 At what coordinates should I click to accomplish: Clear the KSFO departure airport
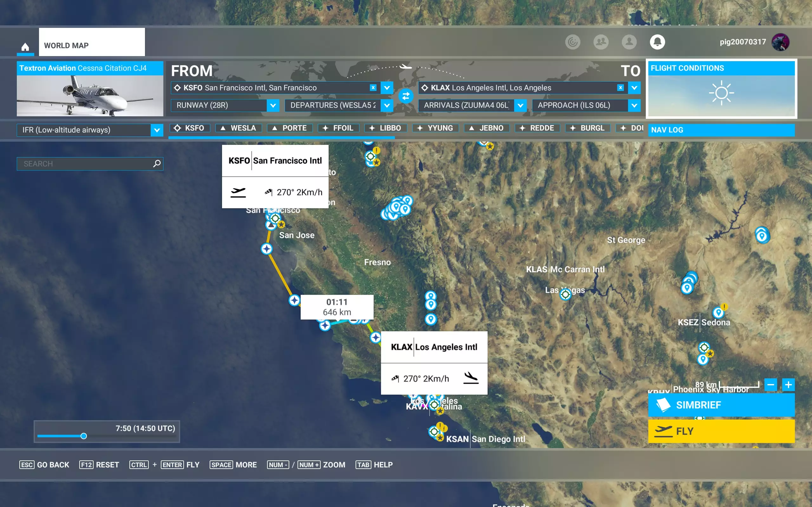[373, 87]
